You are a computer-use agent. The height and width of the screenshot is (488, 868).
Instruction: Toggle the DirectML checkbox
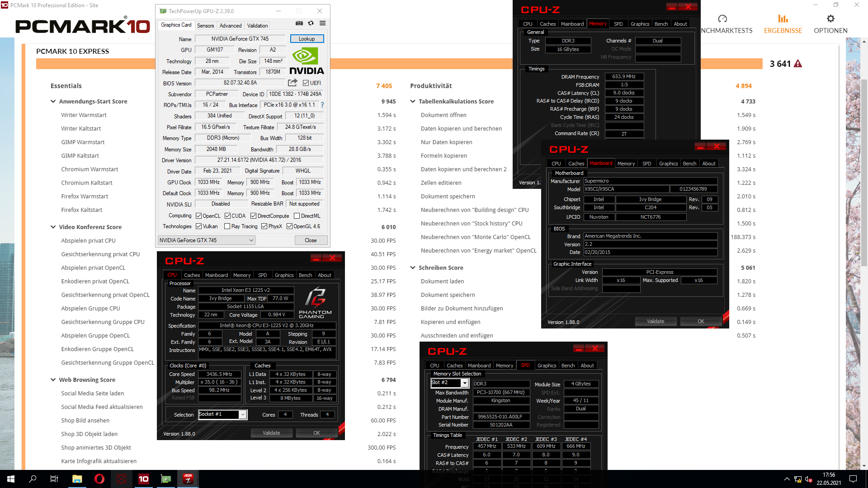pyautogui.click(x=297, y=216)
